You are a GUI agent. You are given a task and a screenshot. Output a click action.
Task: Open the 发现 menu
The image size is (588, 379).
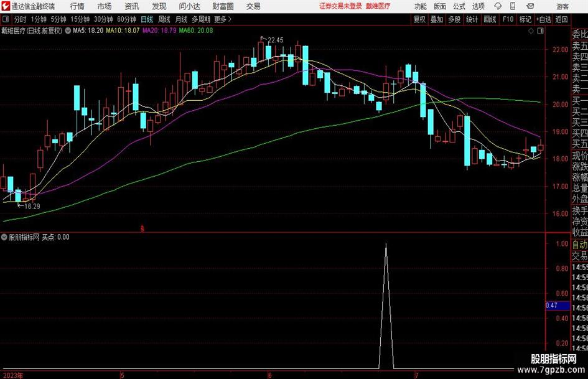(159, 6)
